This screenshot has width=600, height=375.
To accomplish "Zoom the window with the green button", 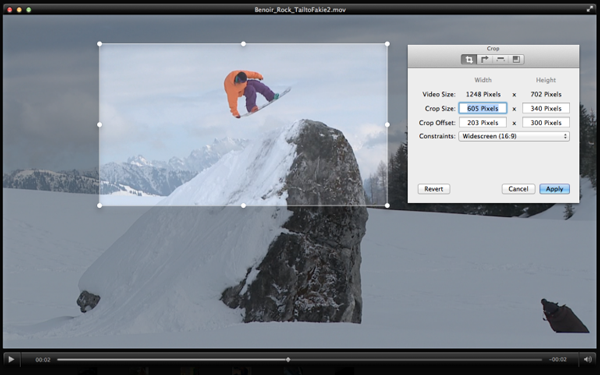I will [29, 10].
